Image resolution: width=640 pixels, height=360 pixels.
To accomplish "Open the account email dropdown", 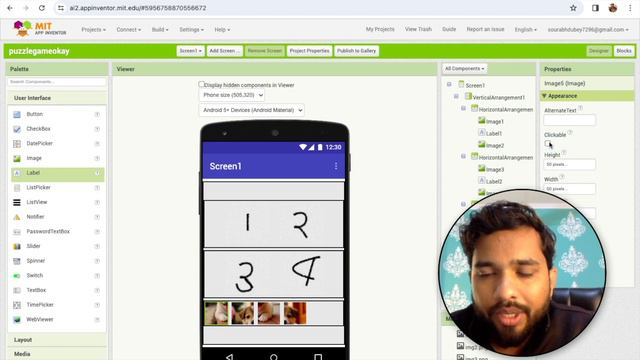I will click(x=588, y=29).
